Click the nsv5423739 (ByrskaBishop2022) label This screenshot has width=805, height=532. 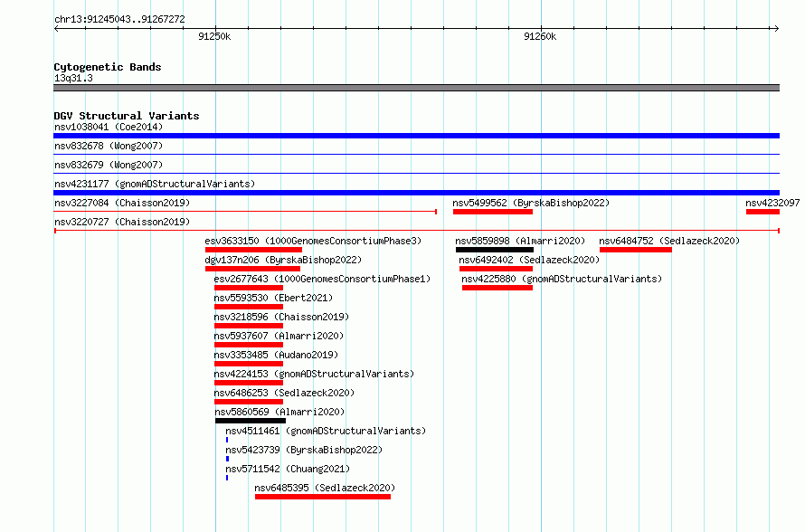(304, 450)
